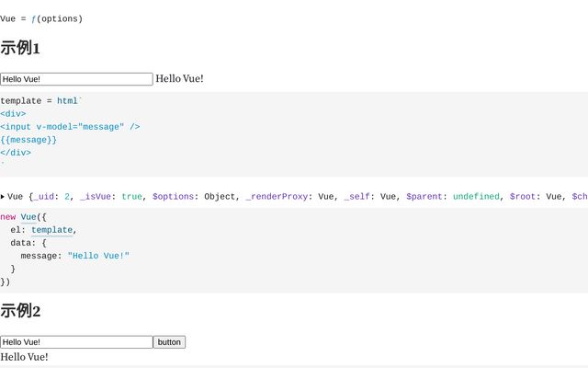Click Hello Vue! output beside first input
This screenshot has height=368, width=588.
tap(179, 79)
